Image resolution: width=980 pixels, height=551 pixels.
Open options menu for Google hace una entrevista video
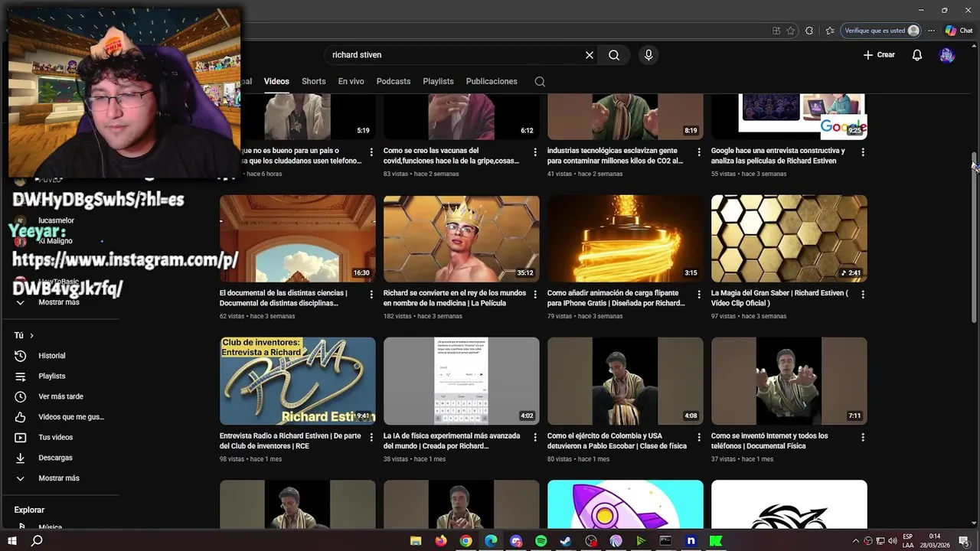(863, 152)
